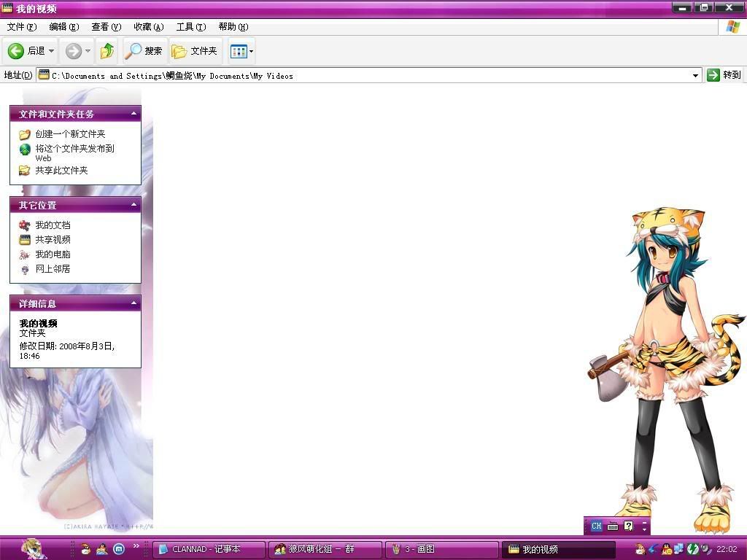Image resolution: width=747 pixels, height=560 pixels.
Task: Click 创建一个新文件夹 link
Action: 70,134
